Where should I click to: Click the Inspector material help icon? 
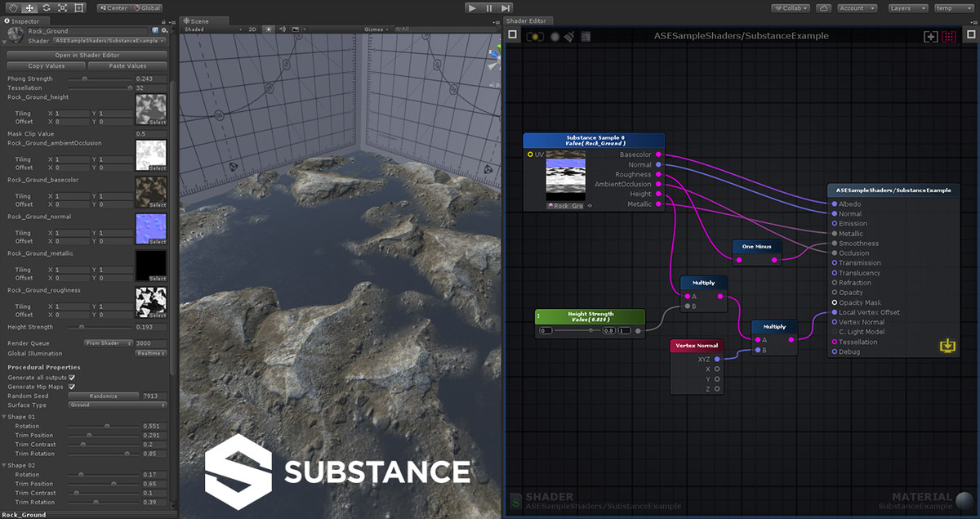point(155,31)
